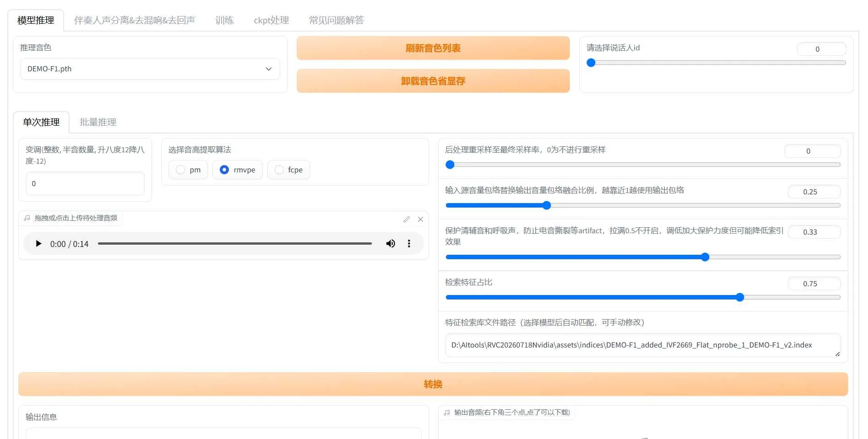Click the 选择音高提取算法 label
The height and width of the screenshot is (439, 868).
coord(200,150)
